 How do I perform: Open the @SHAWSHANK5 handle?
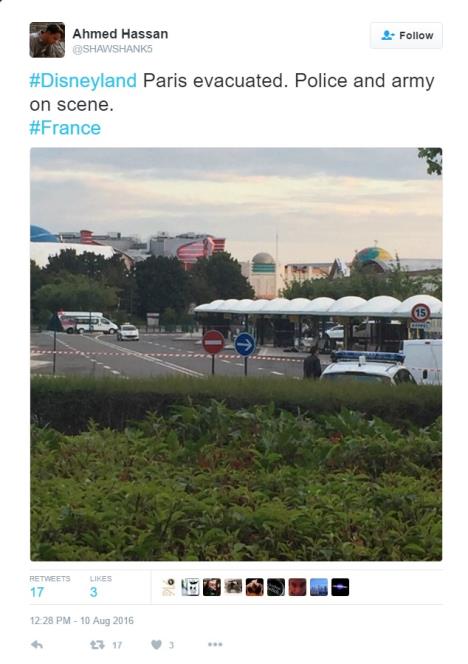(x=113, y=49)
